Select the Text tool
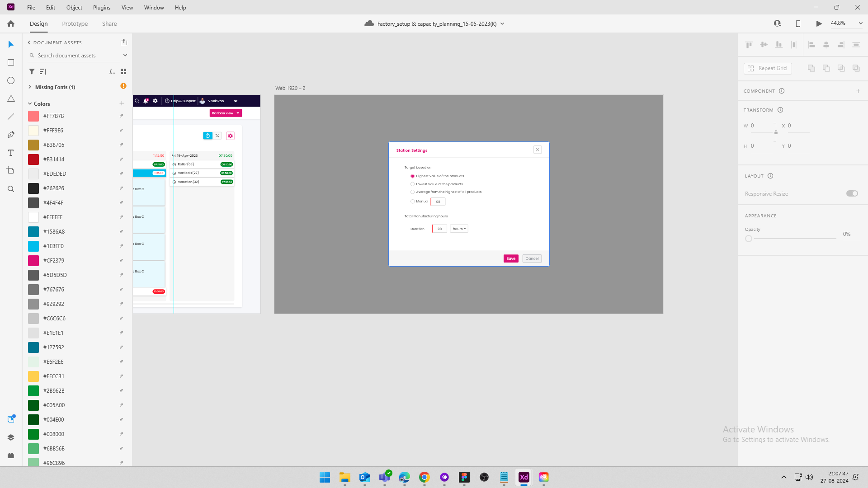Viewport: 868px width, 488px height. [11, 153]
